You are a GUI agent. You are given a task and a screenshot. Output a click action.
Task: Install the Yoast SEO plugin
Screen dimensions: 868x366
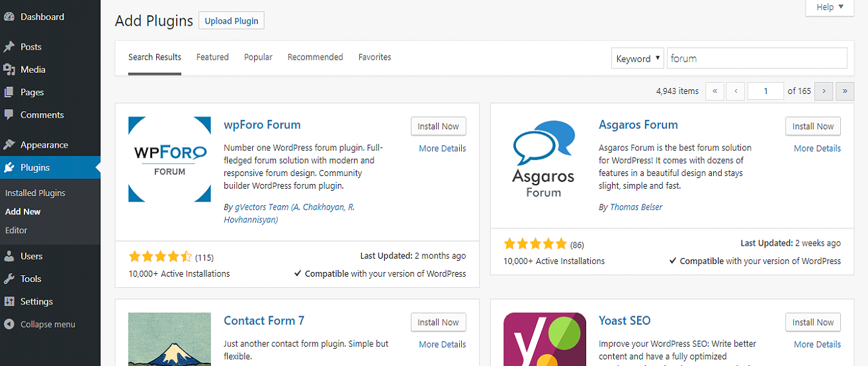(x=813, y=322)
